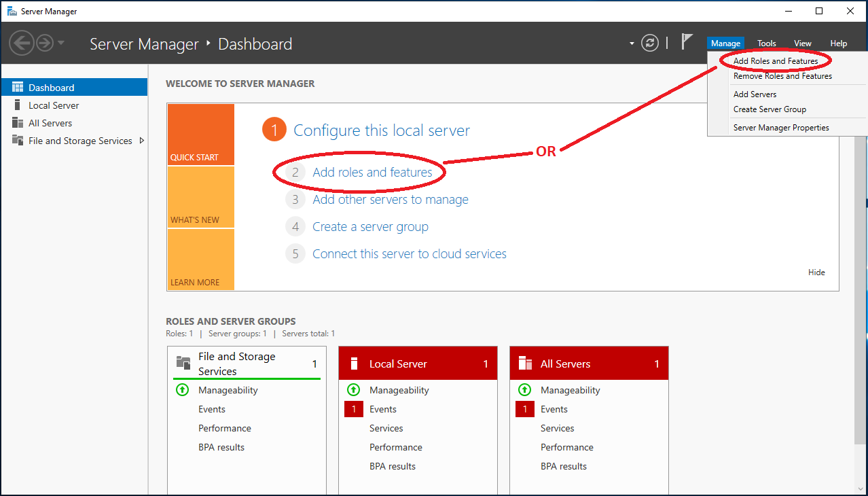Click Performance in Local Server tile
868x496 pixels.
[396, 447]
